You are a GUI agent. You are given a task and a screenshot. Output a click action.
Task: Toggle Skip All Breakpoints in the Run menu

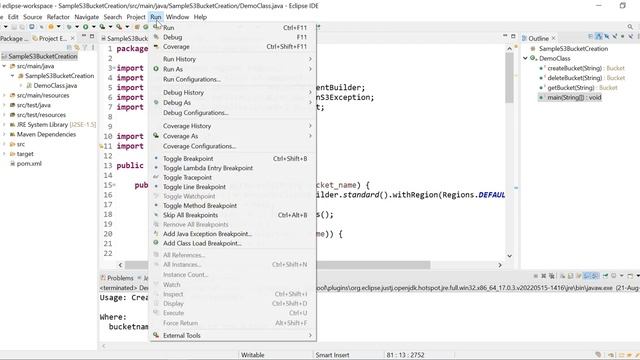point(190,215)
